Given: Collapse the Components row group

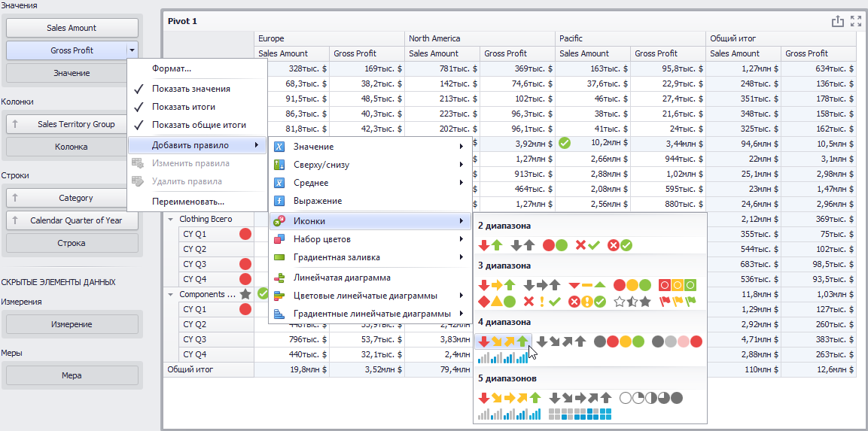Looking at the screenshot, I should pyautogui.click(x=170, y=294).
